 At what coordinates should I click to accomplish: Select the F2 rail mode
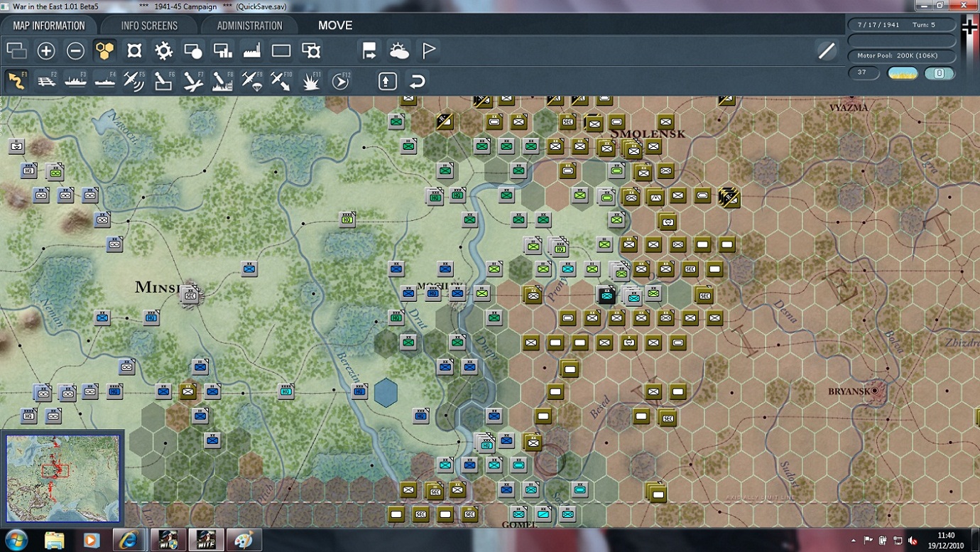46,81
